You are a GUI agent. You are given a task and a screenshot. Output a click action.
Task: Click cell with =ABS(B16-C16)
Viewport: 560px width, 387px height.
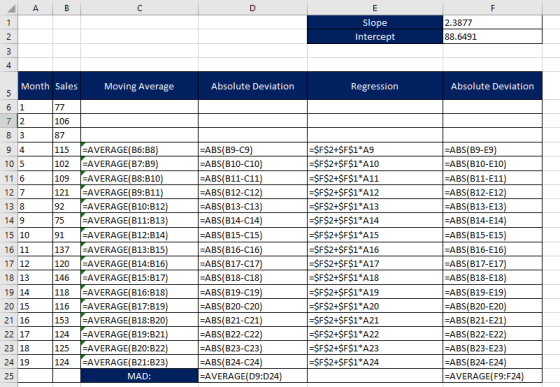point(252,249)
